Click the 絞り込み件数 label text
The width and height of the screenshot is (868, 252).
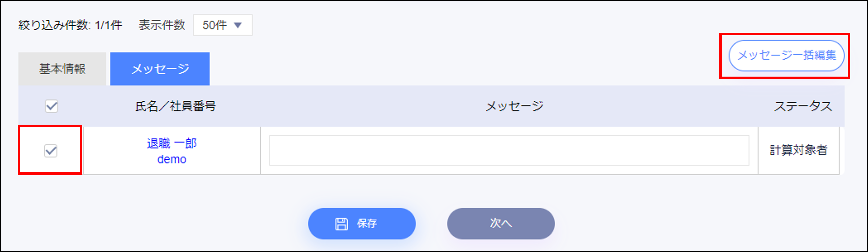[x=53, y=25]
